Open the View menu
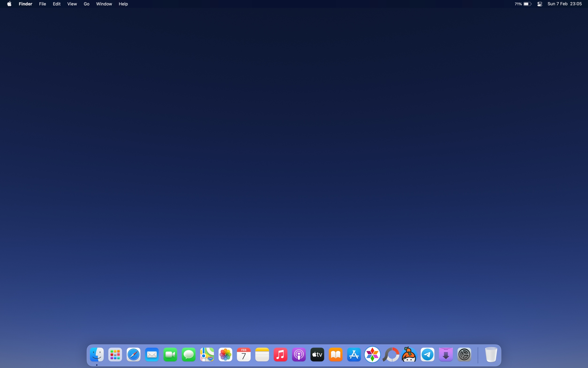The height and width of the screenshot is (368, 588). 72,4
